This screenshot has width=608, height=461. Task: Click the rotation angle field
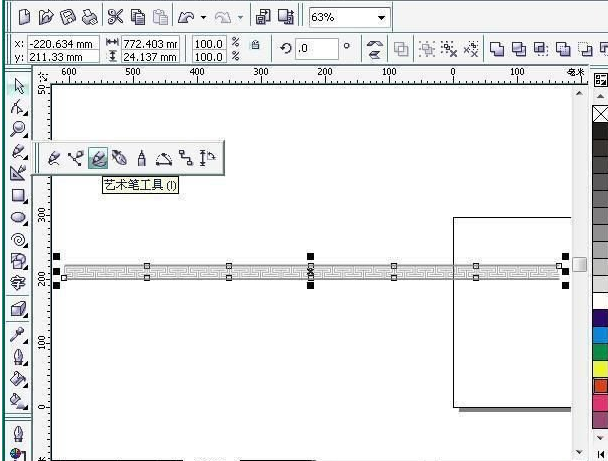(x=316, y=48)
